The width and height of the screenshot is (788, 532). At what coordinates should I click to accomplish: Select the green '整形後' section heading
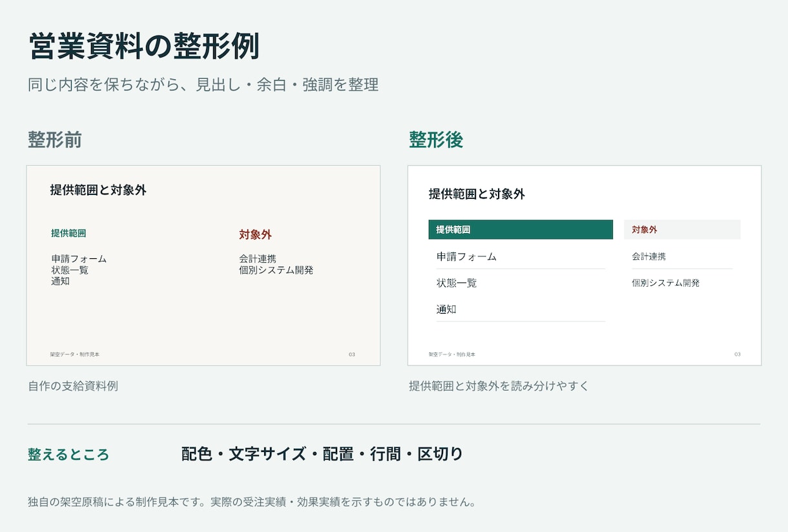[x=436, y=139]
